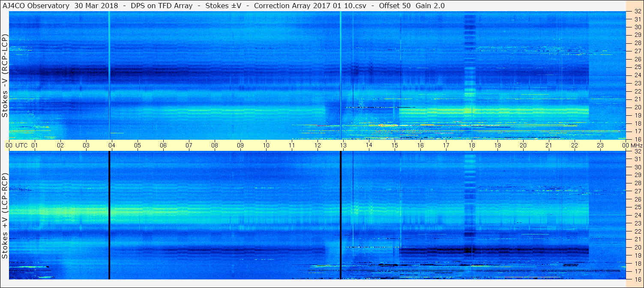This screenshot has height=288, width=644.
Task: Click the 08 hour tick label
Action: pyautogui.click(x=215, y=145)
